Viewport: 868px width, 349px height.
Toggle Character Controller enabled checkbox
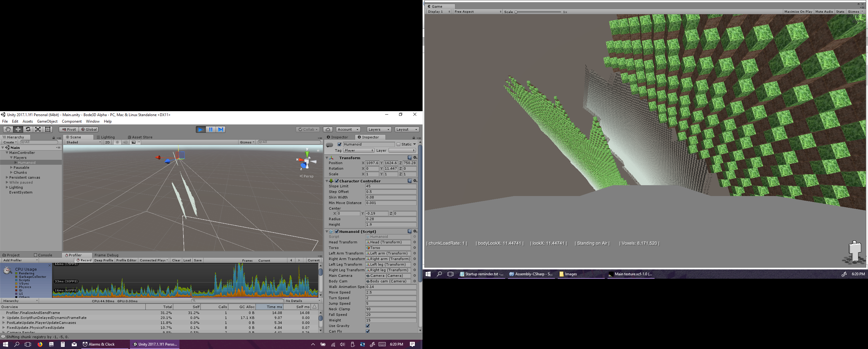[x=337, y=181]
